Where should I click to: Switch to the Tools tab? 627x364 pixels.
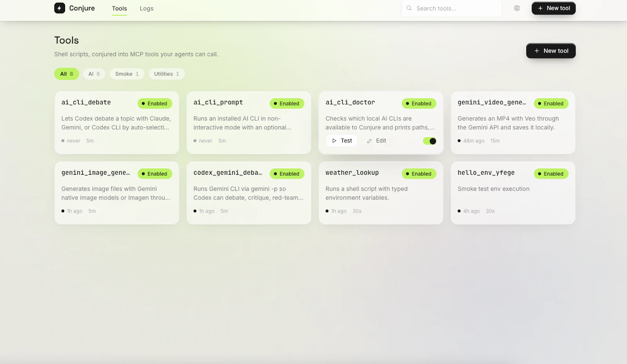[119, 9]
